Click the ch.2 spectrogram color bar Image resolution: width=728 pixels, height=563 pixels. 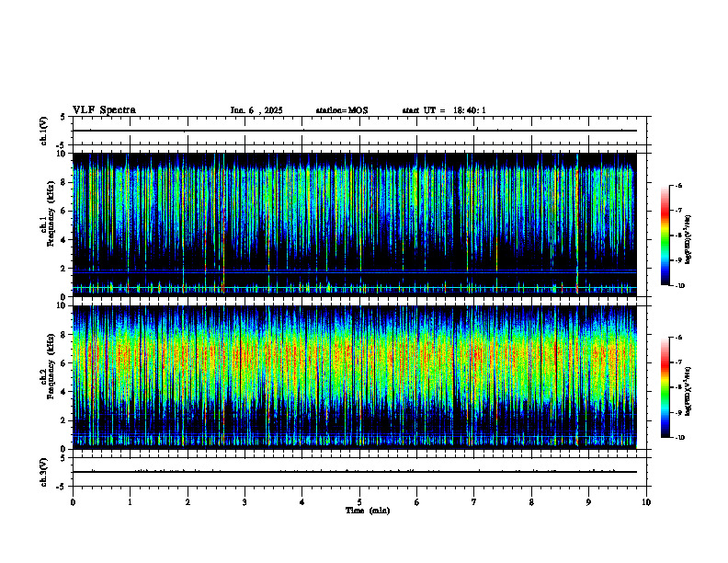[665, 387]
